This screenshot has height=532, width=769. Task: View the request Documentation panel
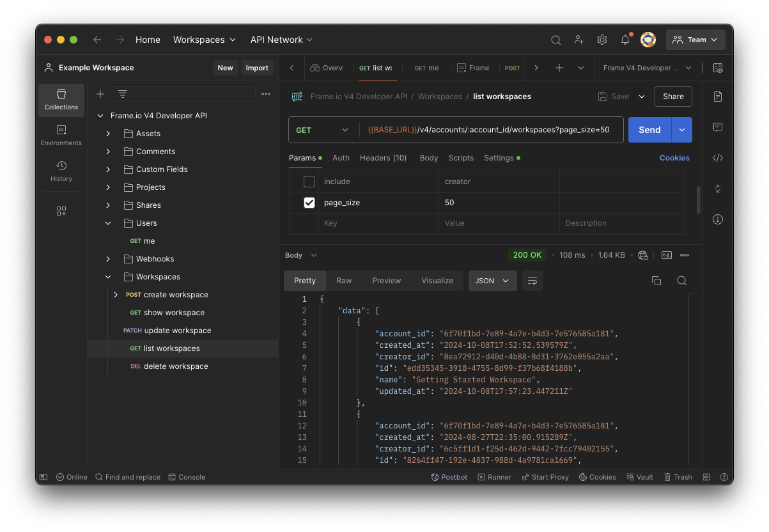(717, 97)
